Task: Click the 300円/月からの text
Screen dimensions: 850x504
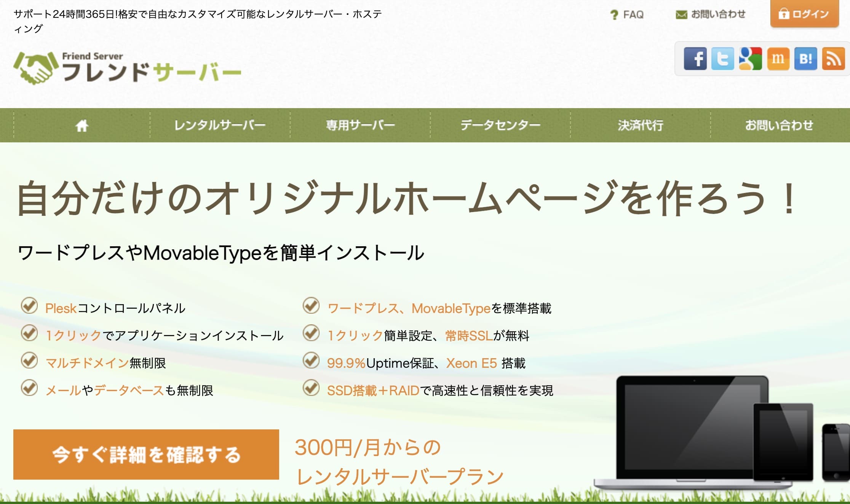Action: tap(368, 447)
